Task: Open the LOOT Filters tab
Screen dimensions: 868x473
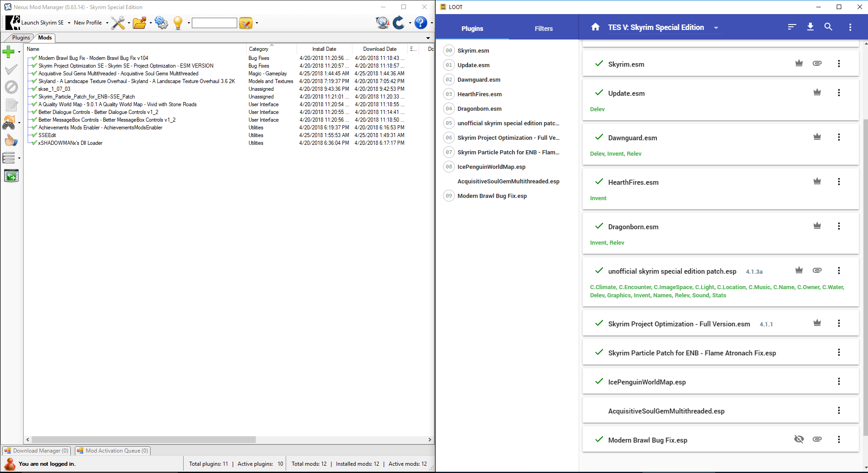Action: (x=543, y=28)
